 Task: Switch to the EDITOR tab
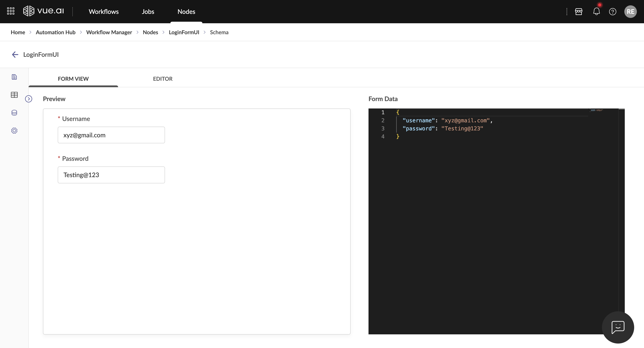point(163,79)
